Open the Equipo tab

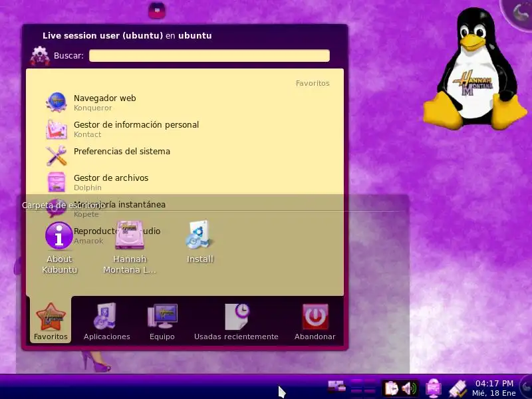[162, 321]
